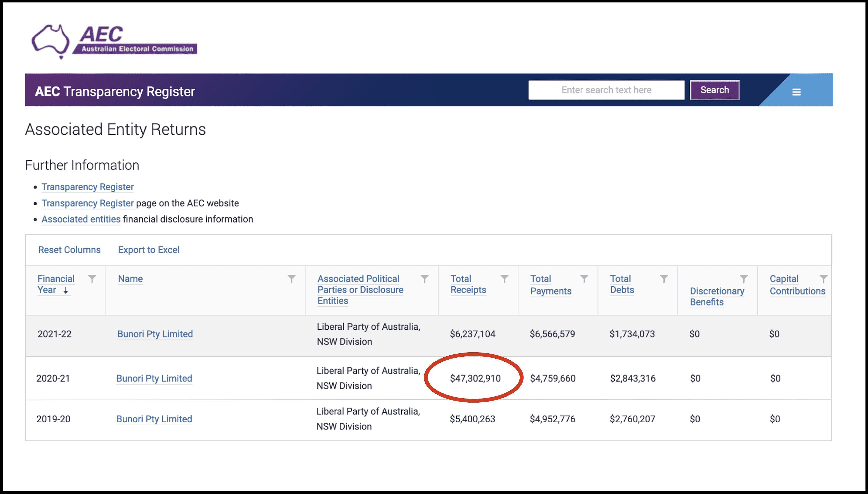Select total debts value $2,760,207
Screen dimensions: 868x494
(x=632, y=419)
